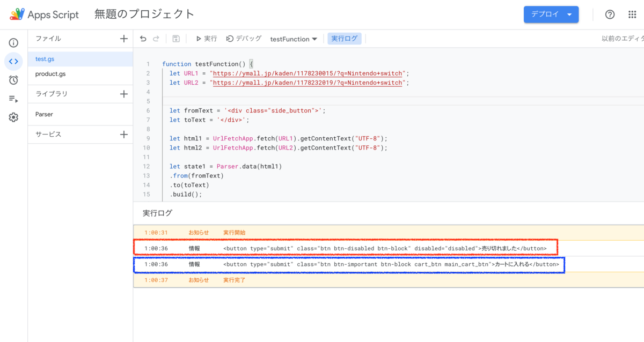Click the Save project floppy icon
The width and height of the screenshot is (644, 342).
pos(176,39)
